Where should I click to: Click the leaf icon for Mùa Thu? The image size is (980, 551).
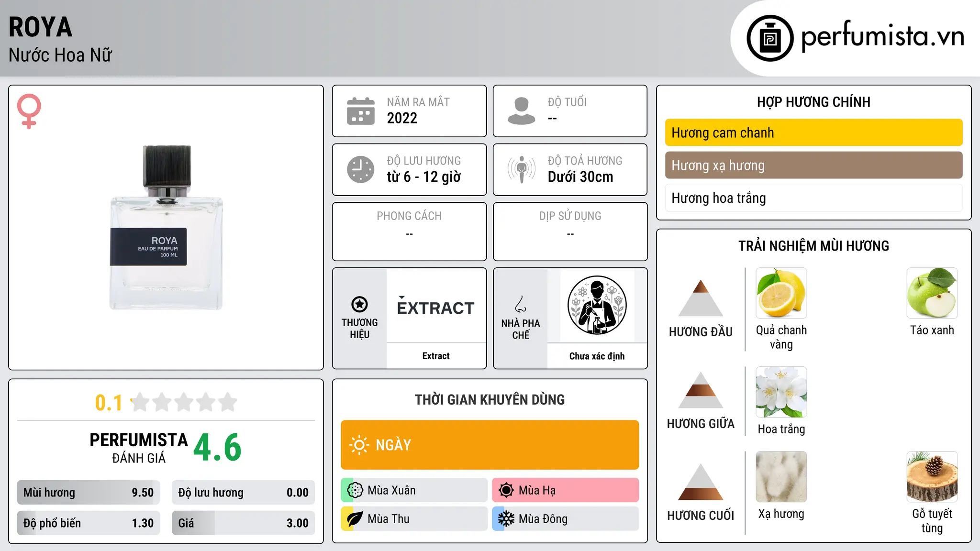(355, 519)
